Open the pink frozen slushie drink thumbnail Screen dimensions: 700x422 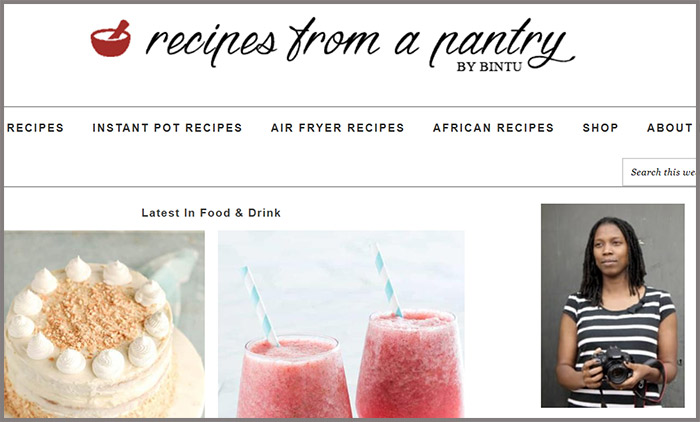341,324
